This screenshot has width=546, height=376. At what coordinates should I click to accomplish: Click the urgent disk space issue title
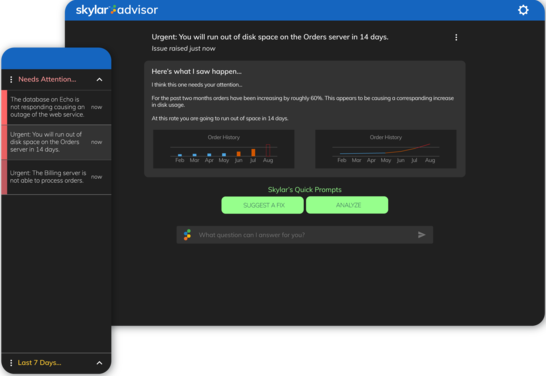click(x=270, y=37)
